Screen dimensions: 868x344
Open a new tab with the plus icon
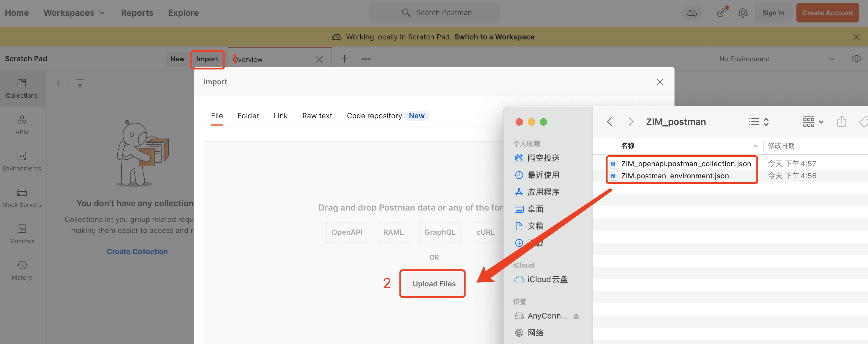344,59
